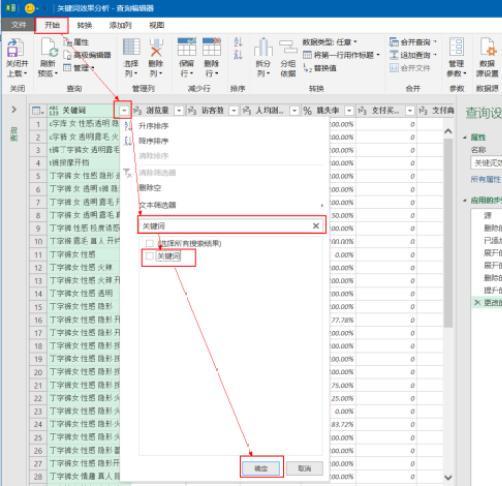
Task: Click the Refresh Preview icon
Action: [x=49, y=48]
